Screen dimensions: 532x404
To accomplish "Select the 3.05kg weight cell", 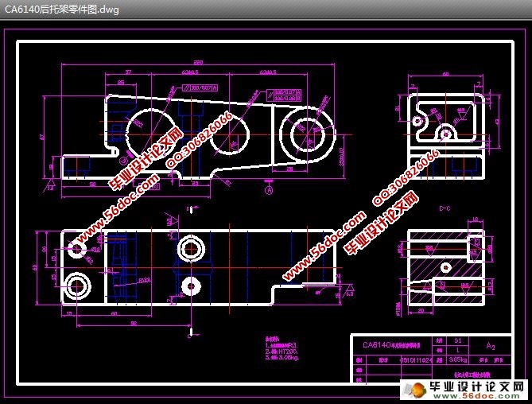I will point(450,359).
